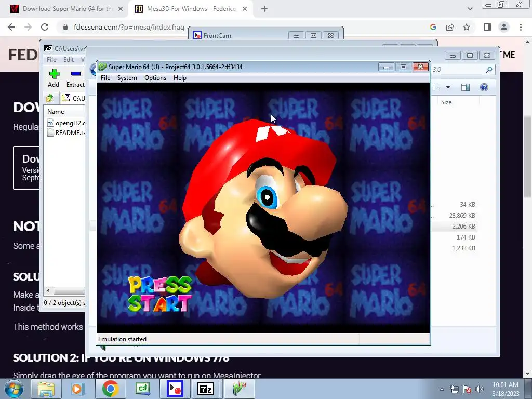Go back in Chrome
This screenshot has height=399, width=532.
(x=11, y=27)
